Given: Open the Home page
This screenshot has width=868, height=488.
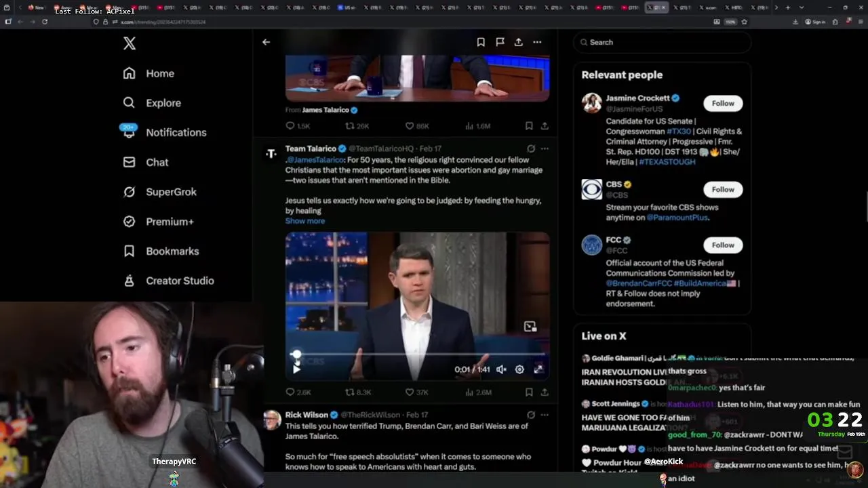Looking at the screenshot, I should pyautogui.click(x=149, y=73).
